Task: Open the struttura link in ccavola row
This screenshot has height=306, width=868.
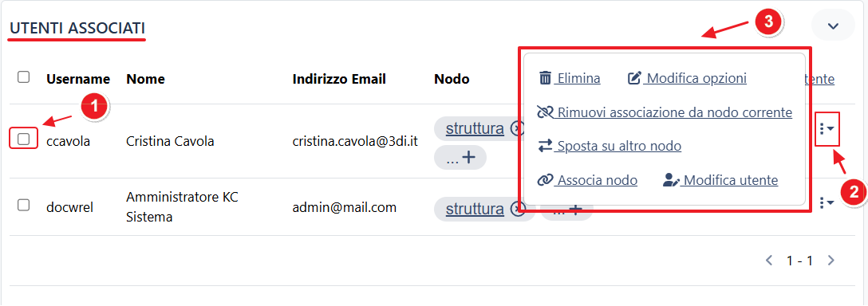Action: 475,129
